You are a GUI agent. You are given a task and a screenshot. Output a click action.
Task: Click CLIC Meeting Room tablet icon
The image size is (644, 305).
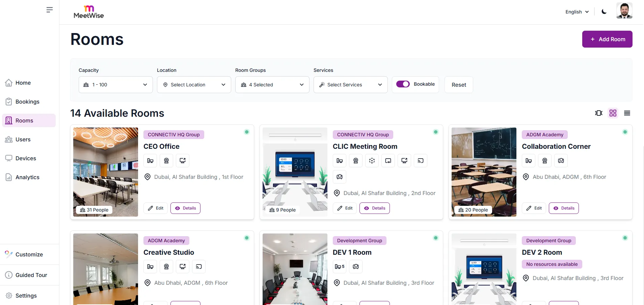pos(388,161)
